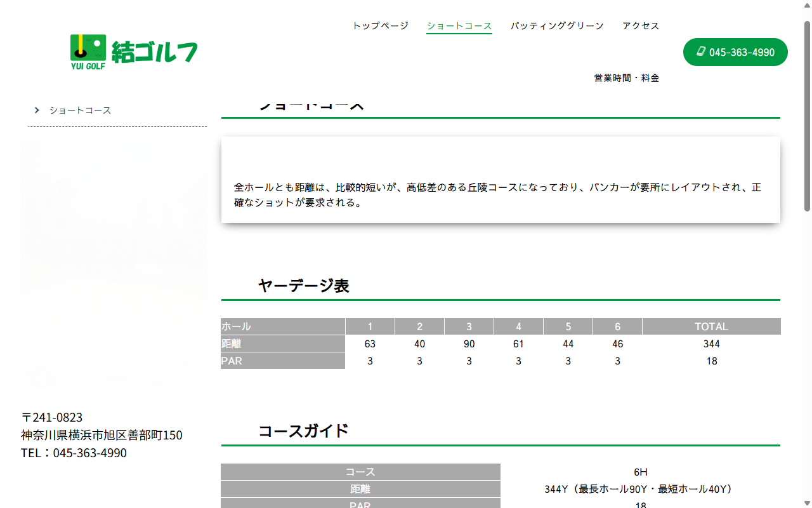Click the distance value 61
812x508 pixels.
(519, 344)
